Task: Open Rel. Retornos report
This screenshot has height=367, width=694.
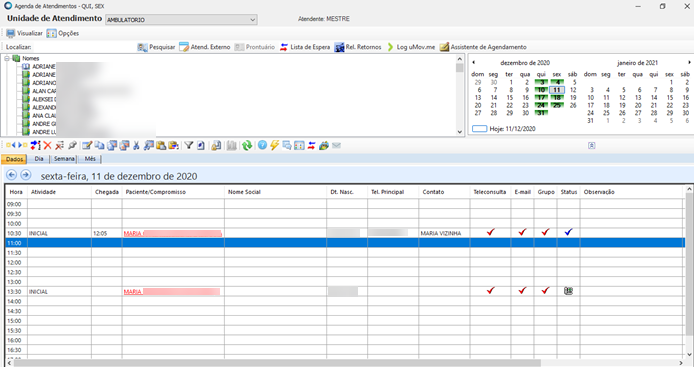Action: point(358,47)
